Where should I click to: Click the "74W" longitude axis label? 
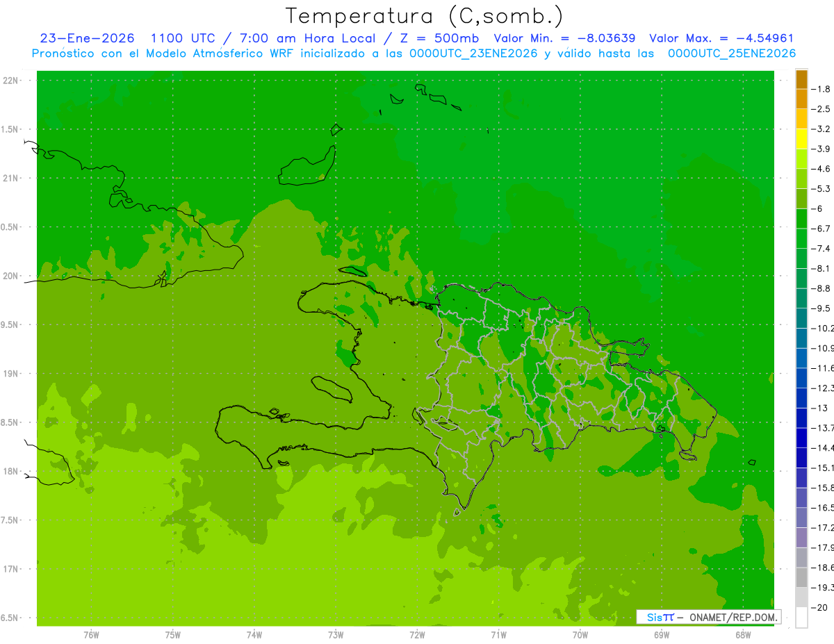[254, 635]
